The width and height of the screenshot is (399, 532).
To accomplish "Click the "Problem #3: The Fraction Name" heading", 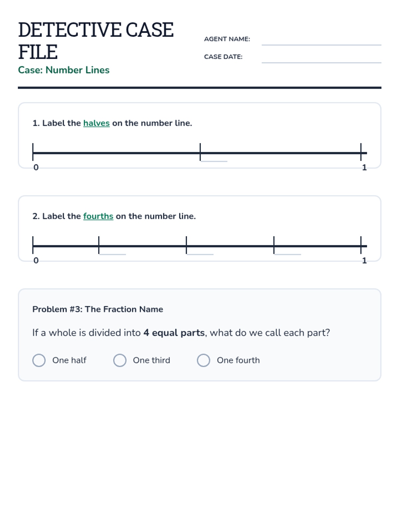I will [x=98, y=309].
